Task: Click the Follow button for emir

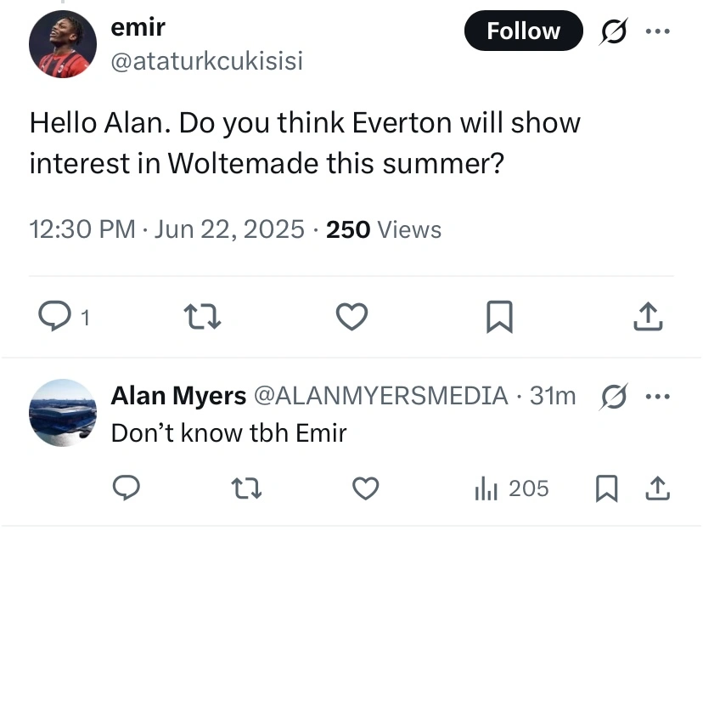Action: click(x=523, y=31)
